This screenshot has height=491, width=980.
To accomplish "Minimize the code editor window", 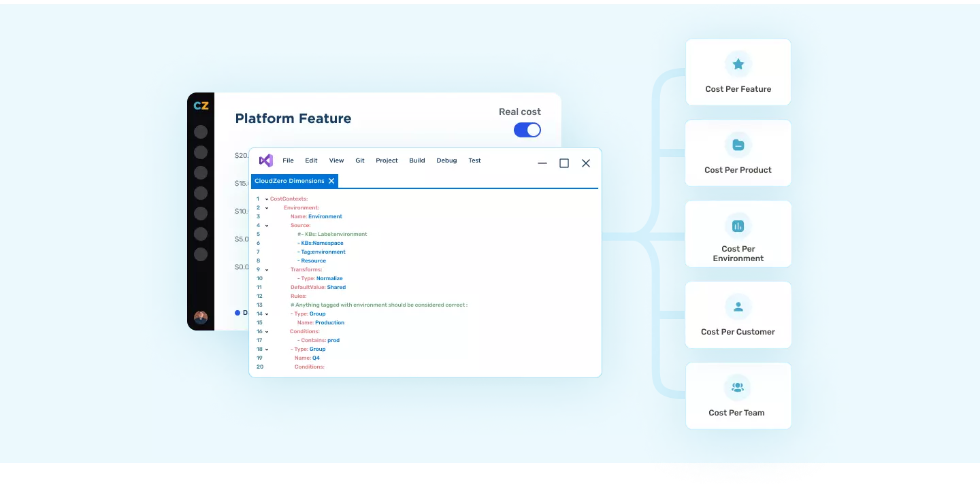I will [x=542, y=163].
